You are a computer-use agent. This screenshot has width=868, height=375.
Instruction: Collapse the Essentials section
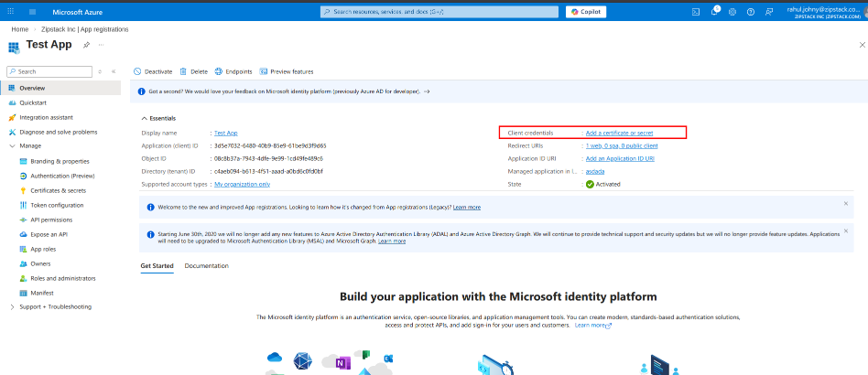coord(144,118)
